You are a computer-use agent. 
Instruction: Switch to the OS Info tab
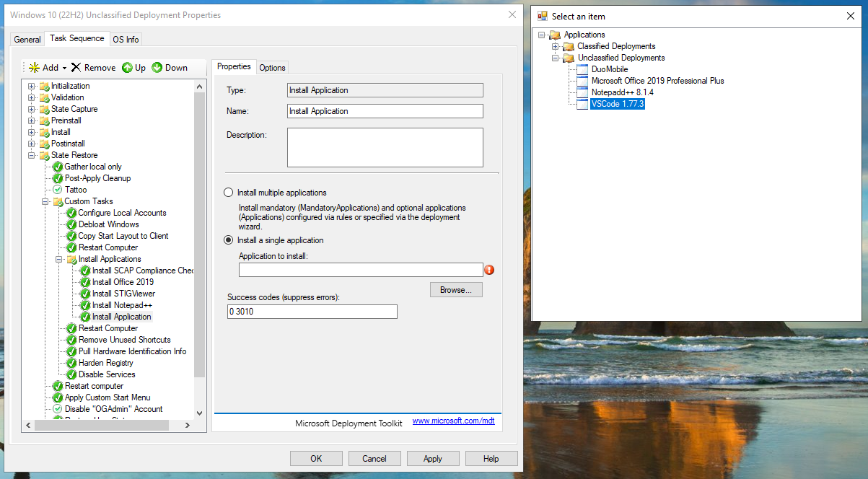point(126,39)
